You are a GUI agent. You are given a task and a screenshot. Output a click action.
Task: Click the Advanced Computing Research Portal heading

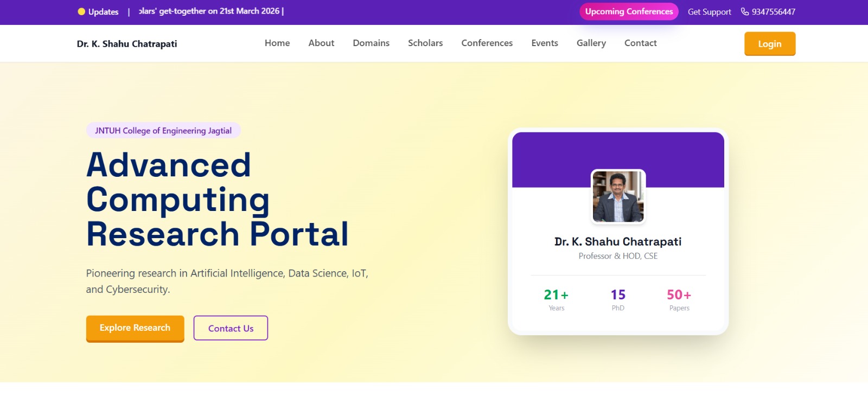tap(218, 200)
